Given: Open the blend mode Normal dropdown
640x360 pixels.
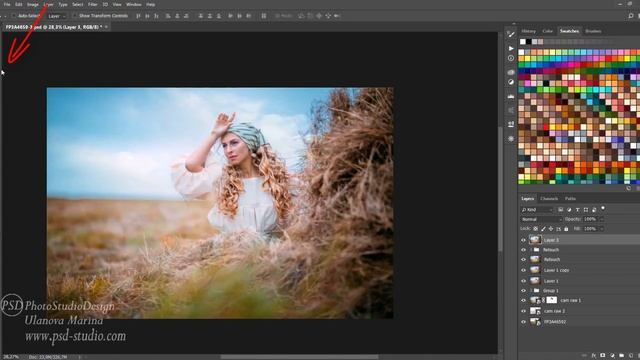Looking at the screenshot, I should pos(542,220).
